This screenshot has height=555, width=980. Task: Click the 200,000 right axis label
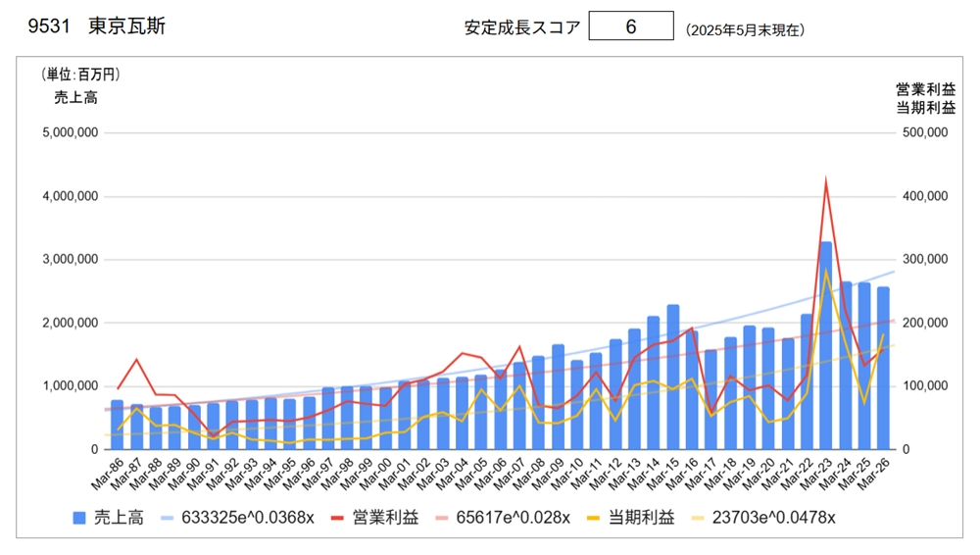click(925, 323)
